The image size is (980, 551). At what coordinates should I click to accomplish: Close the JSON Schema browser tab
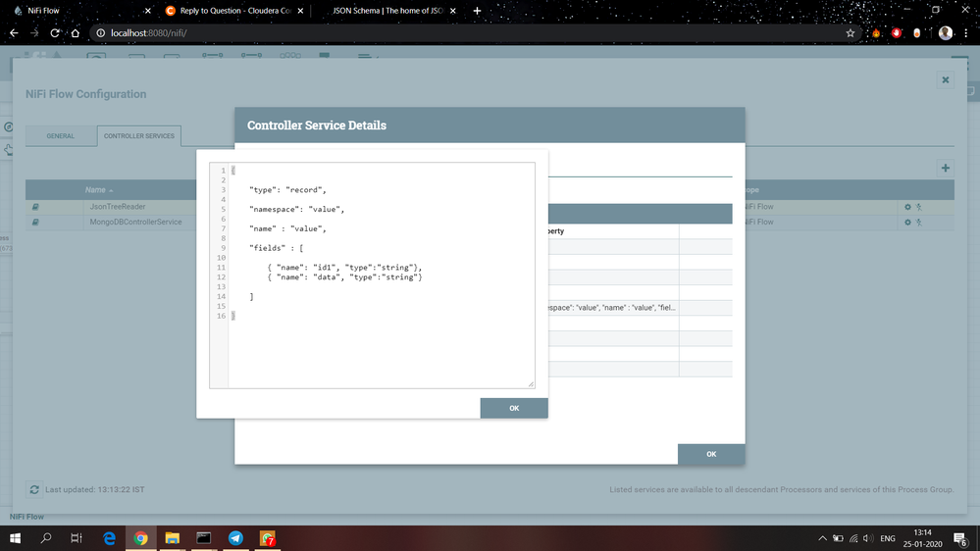point(452,11)
